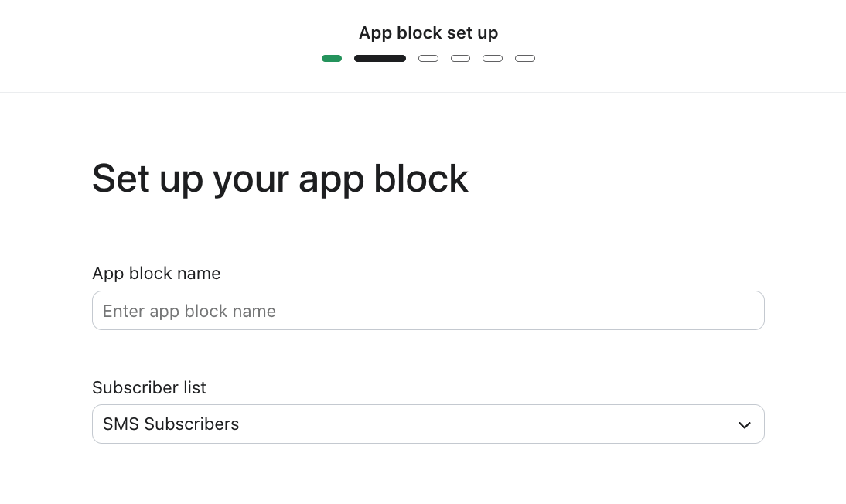The height and width of the screenshot is (504, 846).
Task: Click the 'App block name' label
Action: (156, 274)
